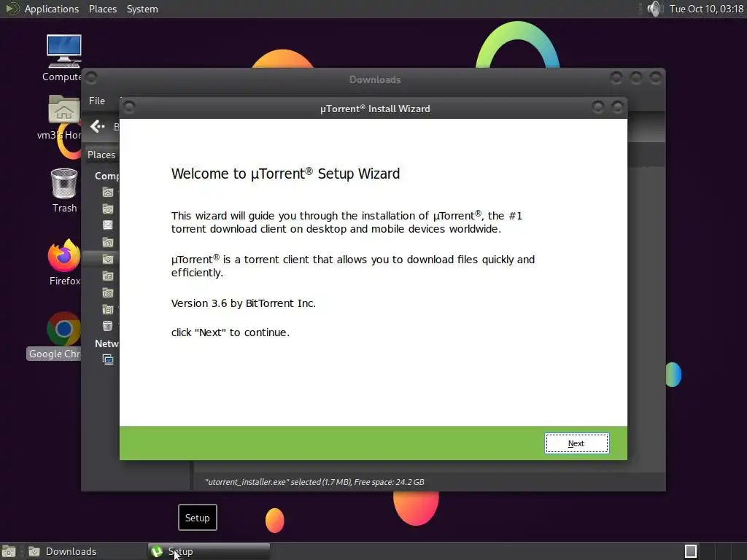Click Next in the µTorrent Install Wizard
The image size is (747, 560).
(576, 443)
